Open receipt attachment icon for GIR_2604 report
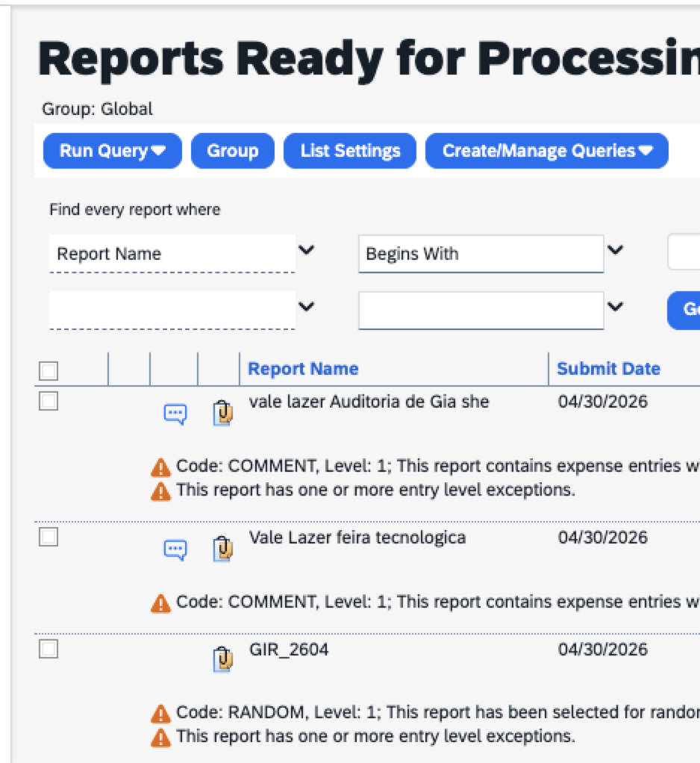 point(223,659)
